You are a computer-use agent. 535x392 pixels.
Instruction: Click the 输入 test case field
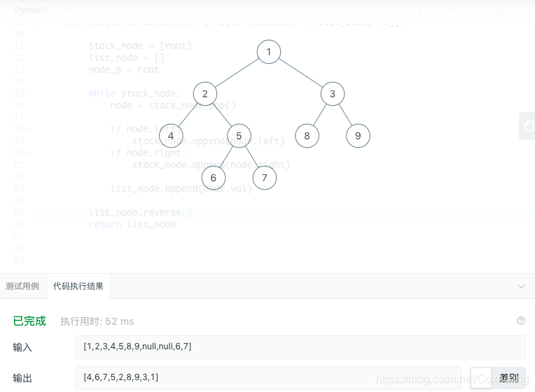tap(300, 347)
